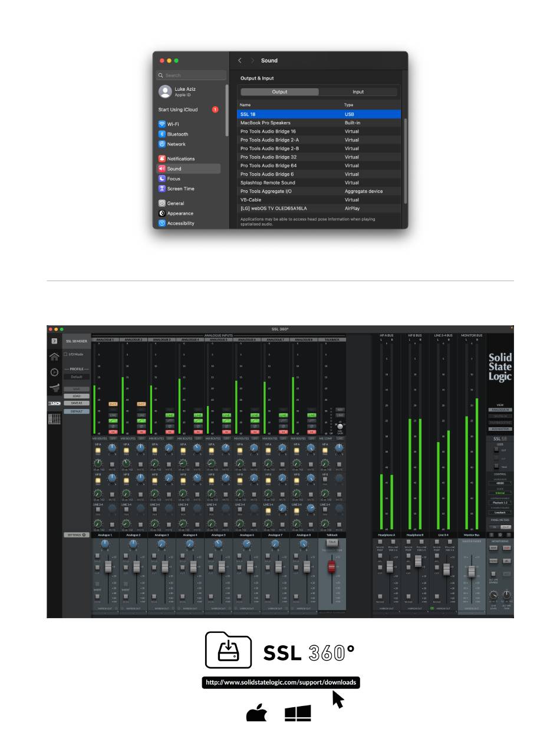Click the Apple logo icon
Screen dimensions: 560x729
tap(256, 714)
